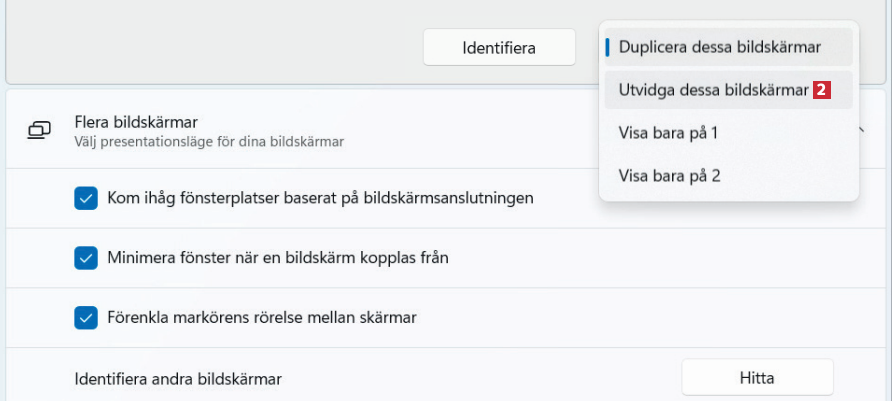Select Duplicera dessa bildskärmar option
Viewport: 892px width, 401px height.
pos(720,47)
